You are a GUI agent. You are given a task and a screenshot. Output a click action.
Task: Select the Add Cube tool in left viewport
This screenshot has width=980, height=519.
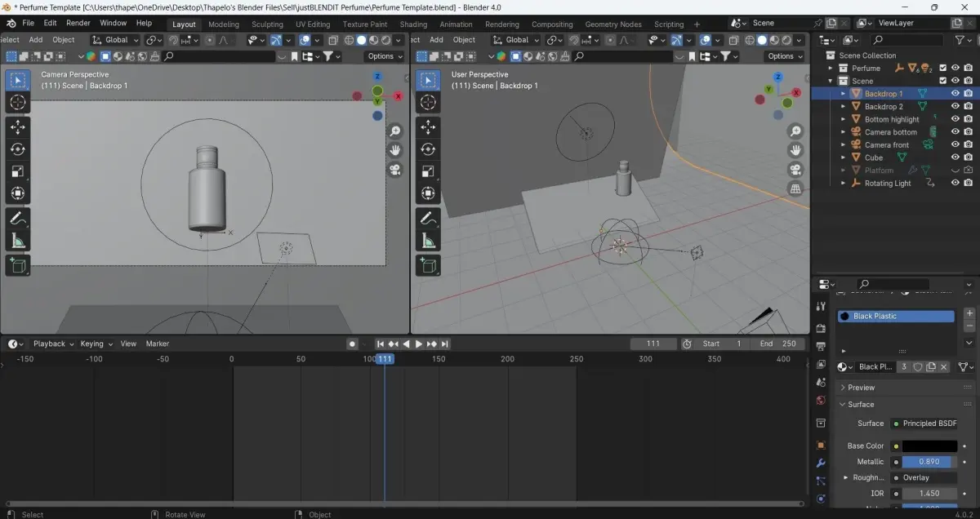point(18,265)
